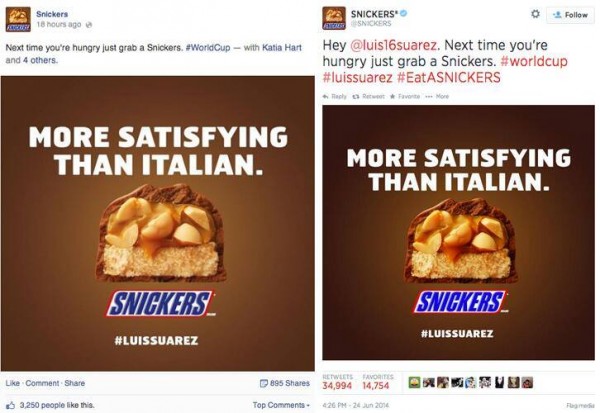Open the @luis16suarez mention link
This screenshot has width=600, height=413.
coord(393,45)
